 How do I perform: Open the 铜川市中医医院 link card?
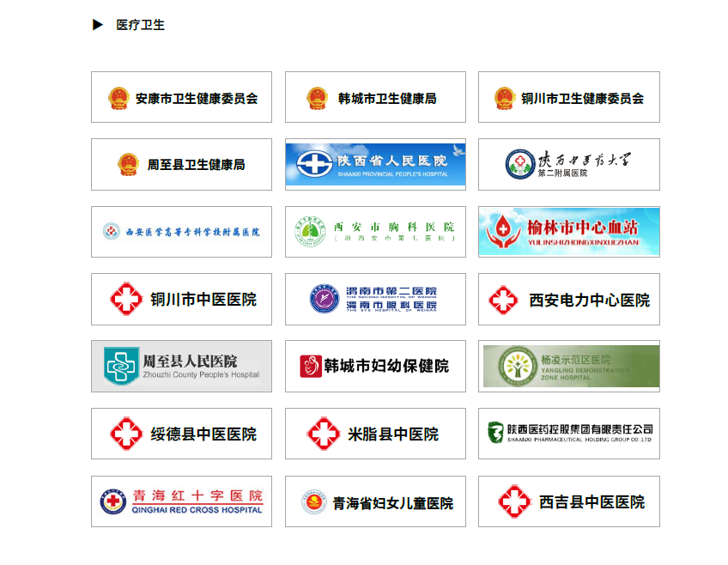[181, 299]
